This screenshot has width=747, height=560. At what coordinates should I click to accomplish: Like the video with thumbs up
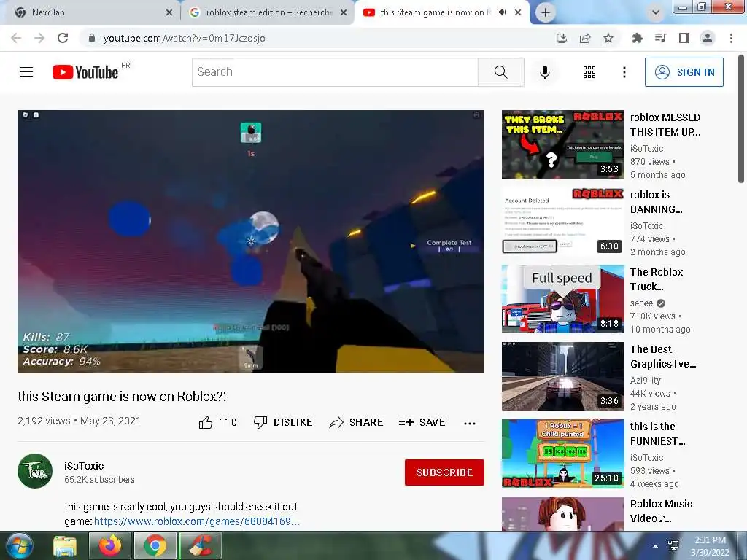click(217, 422)
